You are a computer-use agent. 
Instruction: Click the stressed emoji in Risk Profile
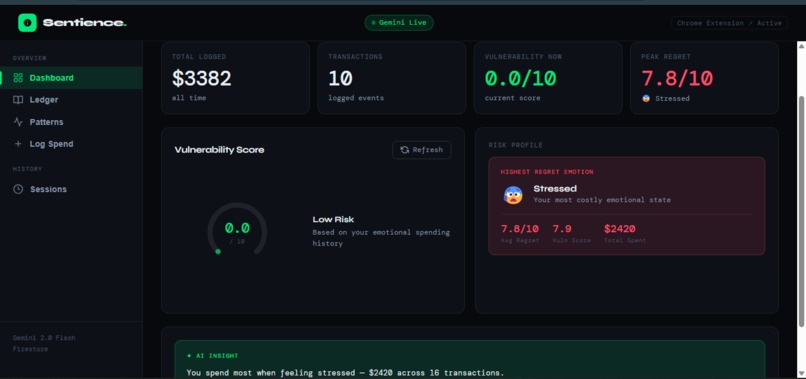[x=513, y=195]
